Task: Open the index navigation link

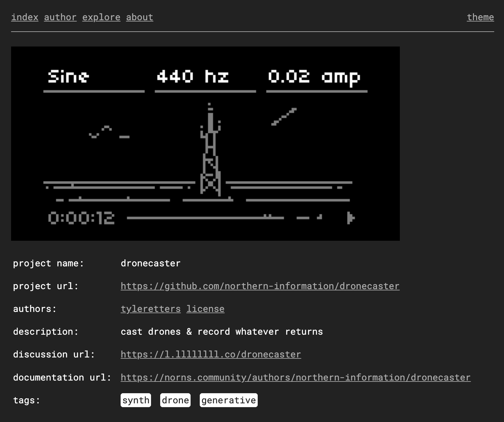Action: (25, 17)
